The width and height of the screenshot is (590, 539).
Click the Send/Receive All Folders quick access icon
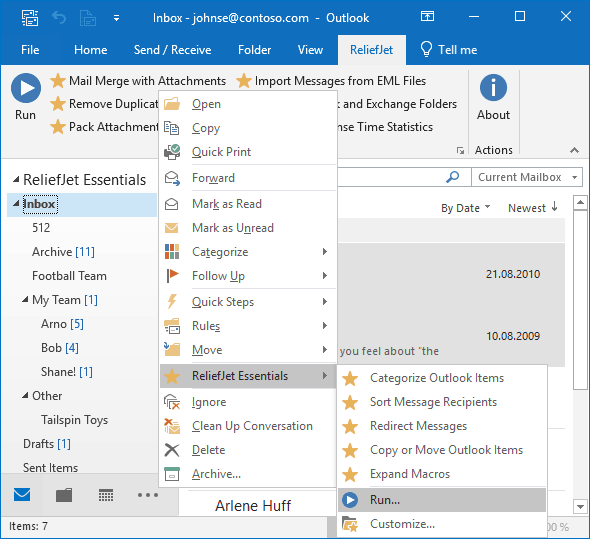tap(30, 18)
